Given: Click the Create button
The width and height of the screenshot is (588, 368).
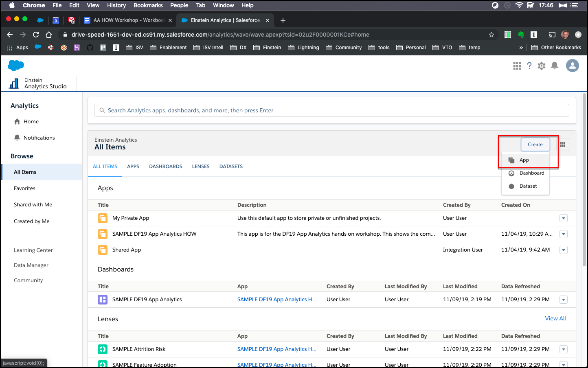Looking at the screenshot, I should [535, 145].
